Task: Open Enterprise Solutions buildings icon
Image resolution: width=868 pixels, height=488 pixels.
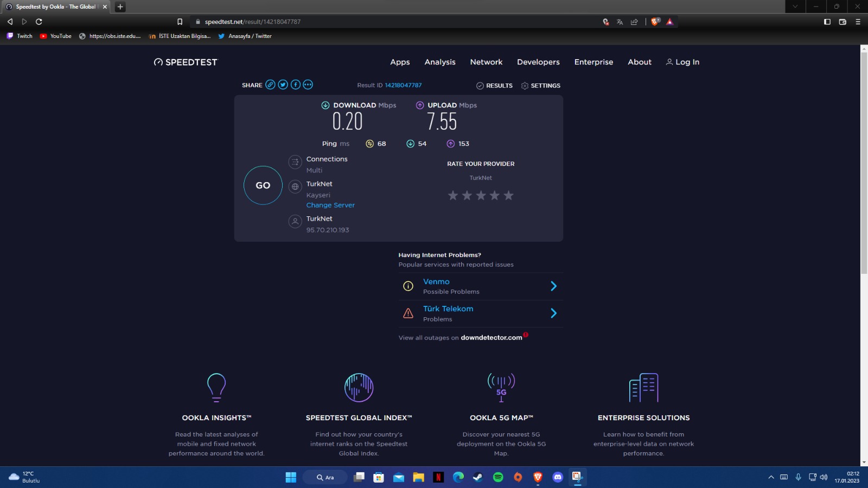Action: point(643,388)
